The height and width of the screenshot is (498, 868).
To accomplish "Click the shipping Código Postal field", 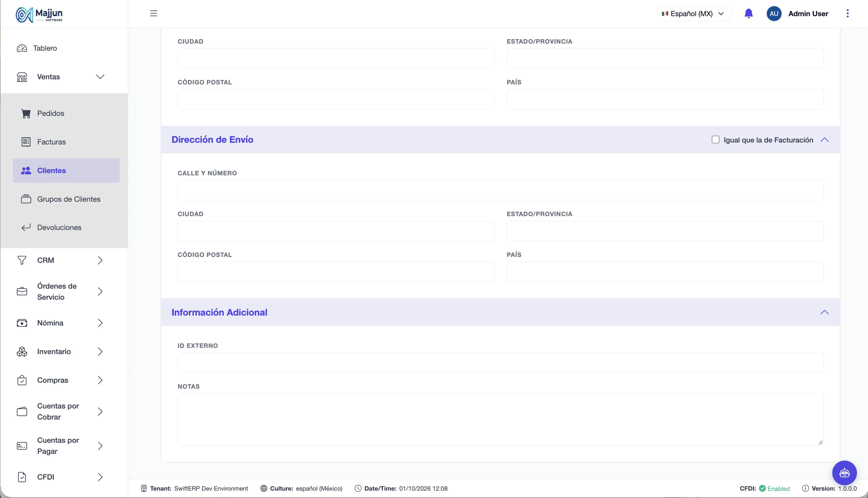I will click(336, 272).
